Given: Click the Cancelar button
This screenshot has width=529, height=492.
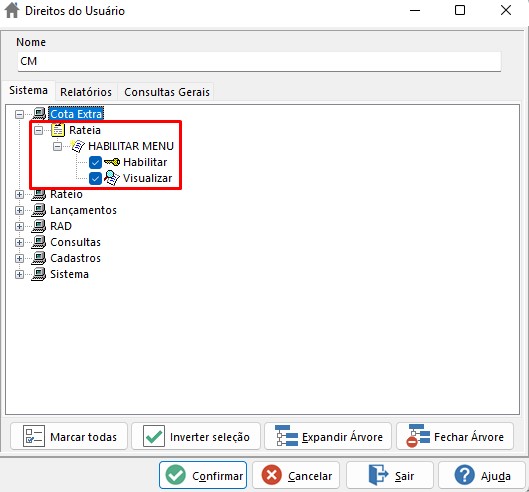Looking at the screenshot, I should tap(296, 475).
